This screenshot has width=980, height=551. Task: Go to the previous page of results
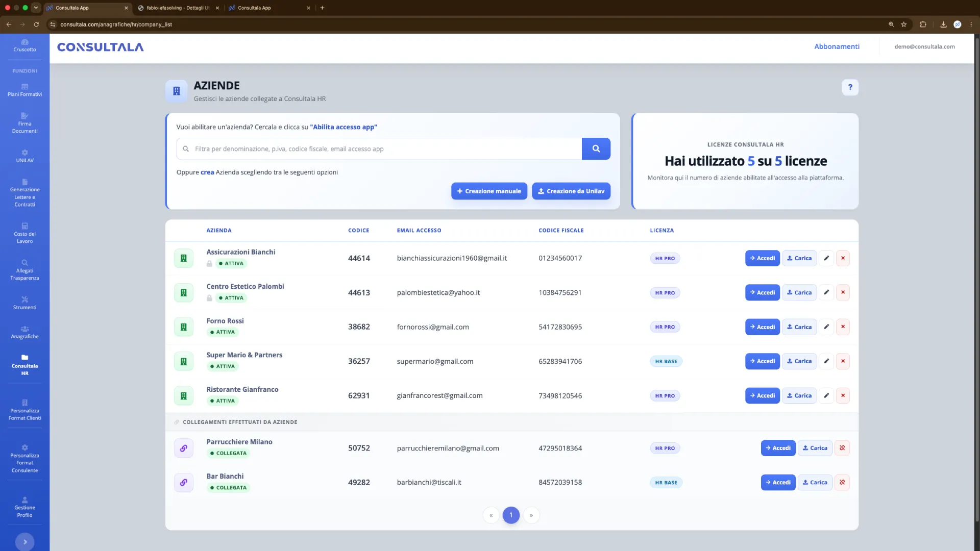(x=491, y=515)
